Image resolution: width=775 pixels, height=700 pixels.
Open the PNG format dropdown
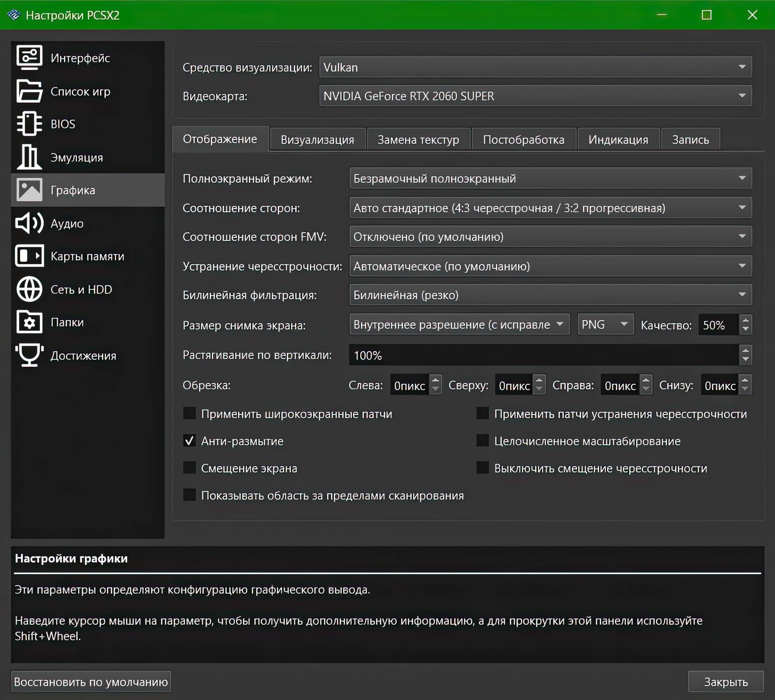click(x=606, y=324)
